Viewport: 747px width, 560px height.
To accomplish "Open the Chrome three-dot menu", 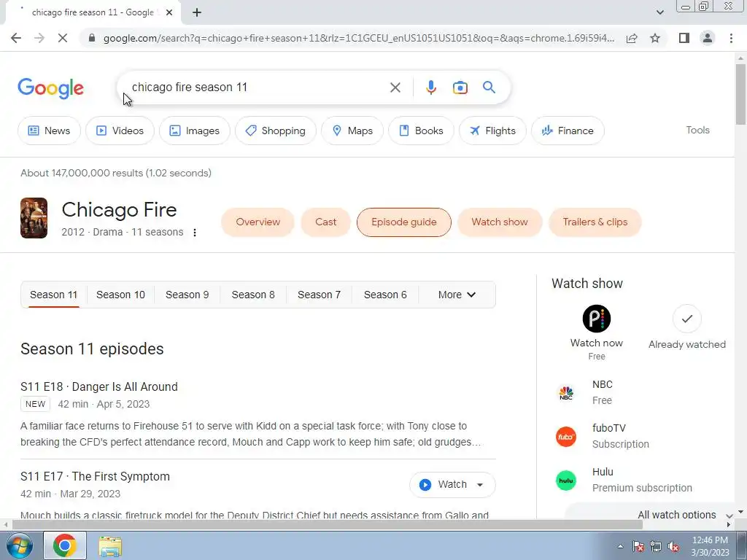I will [x=731, y=38].
